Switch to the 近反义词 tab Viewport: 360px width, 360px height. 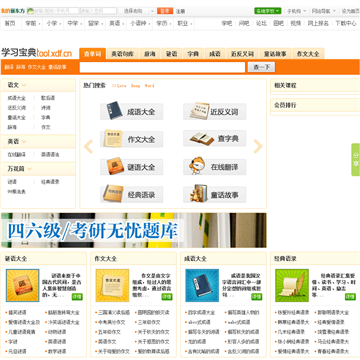coord(242,54)
